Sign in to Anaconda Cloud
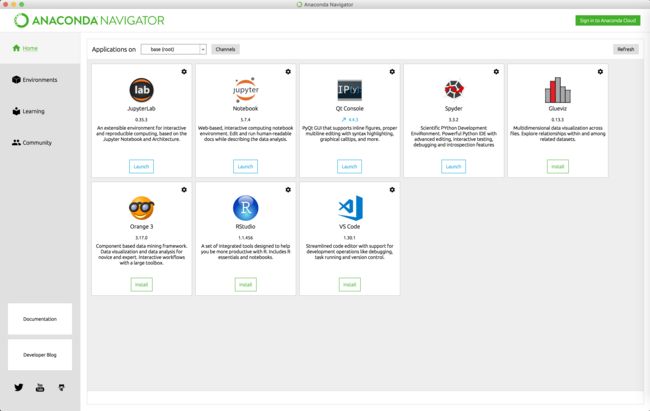This screenshot has height=411, width=650. pyautogui.click(x=607, y=20)
